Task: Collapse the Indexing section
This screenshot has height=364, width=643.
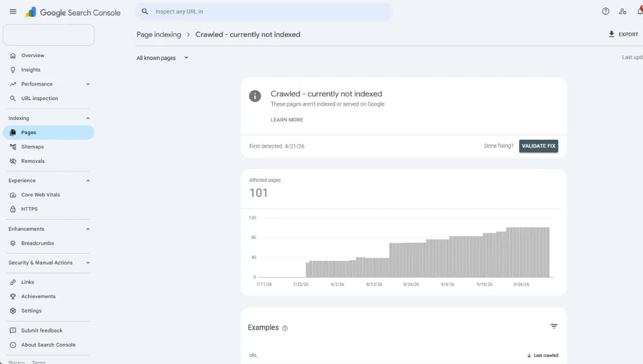Action: 88,118
